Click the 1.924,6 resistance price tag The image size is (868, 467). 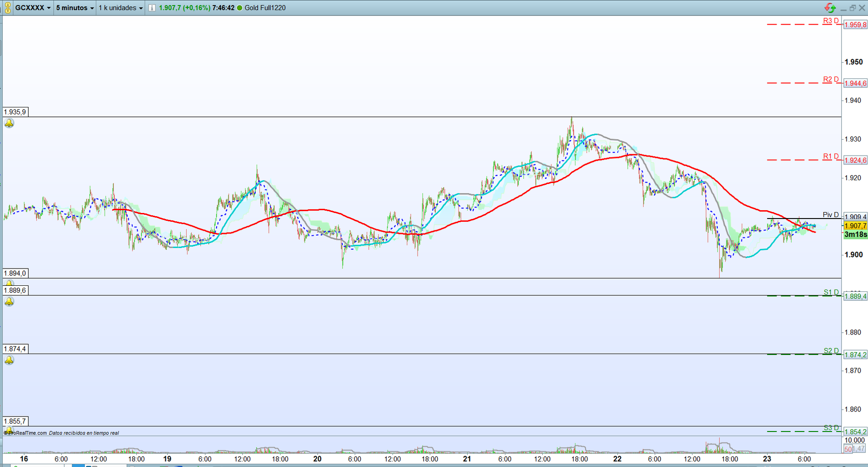point(855,160)
